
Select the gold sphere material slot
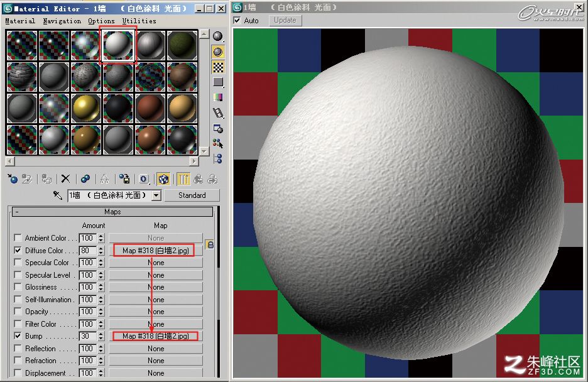click(86, 108)
